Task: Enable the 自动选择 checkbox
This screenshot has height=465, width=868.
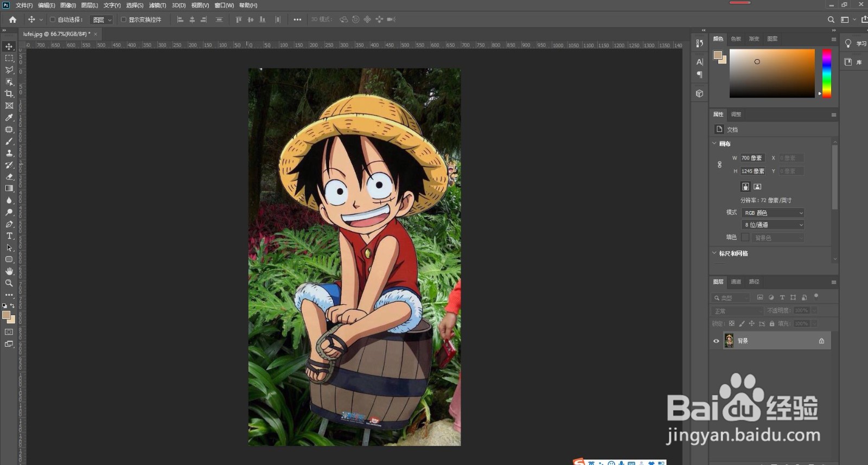Action: (53, 20)
